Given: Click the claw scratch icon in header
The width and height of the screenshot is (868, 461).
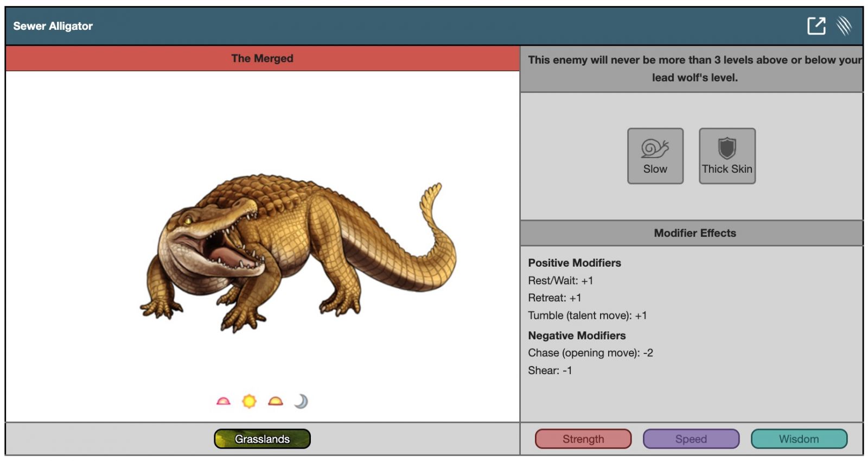Looking at the screenshot, I should [844, 26].
